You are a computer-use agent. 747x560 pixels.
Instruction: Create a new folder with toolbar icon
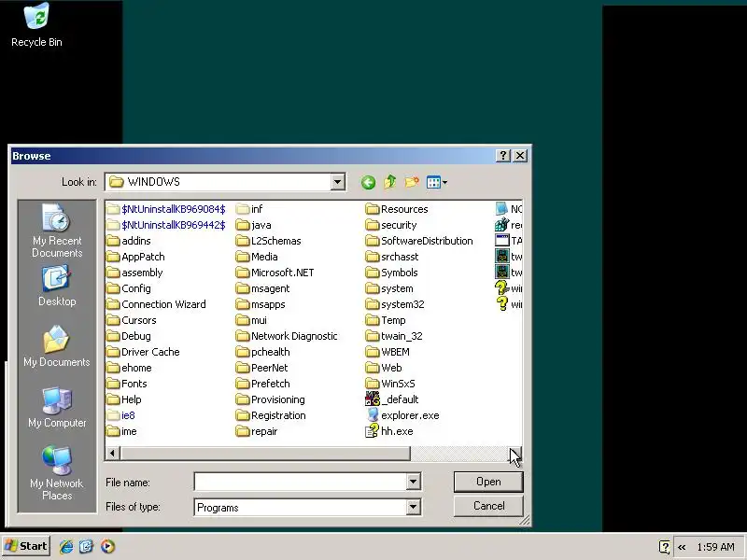(412, 182)
